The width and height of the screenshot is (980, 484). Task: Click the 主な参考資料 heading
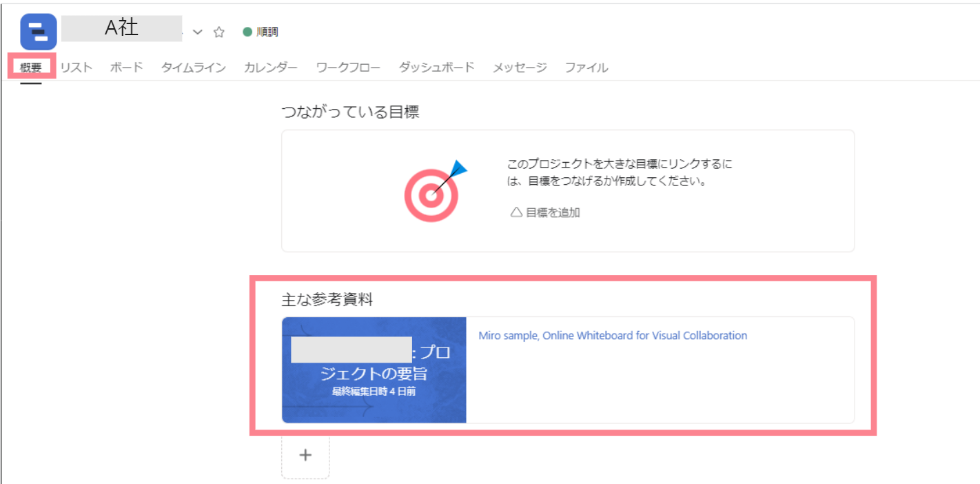pyautogui.click(x=327, y=299)
